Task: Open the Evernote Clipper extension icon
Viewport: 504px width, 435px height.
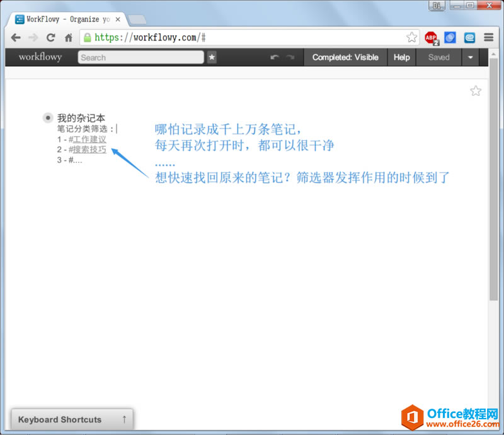Action: click(x=469, y=38)
